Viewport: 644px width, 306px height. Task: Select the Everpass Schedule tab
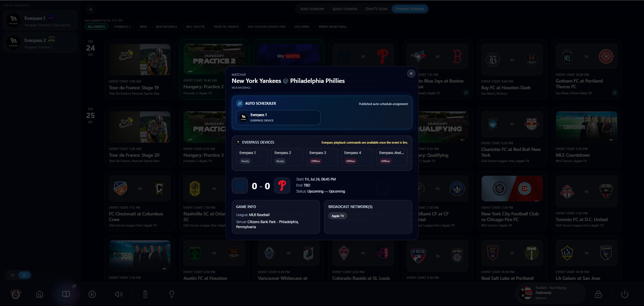410,9
